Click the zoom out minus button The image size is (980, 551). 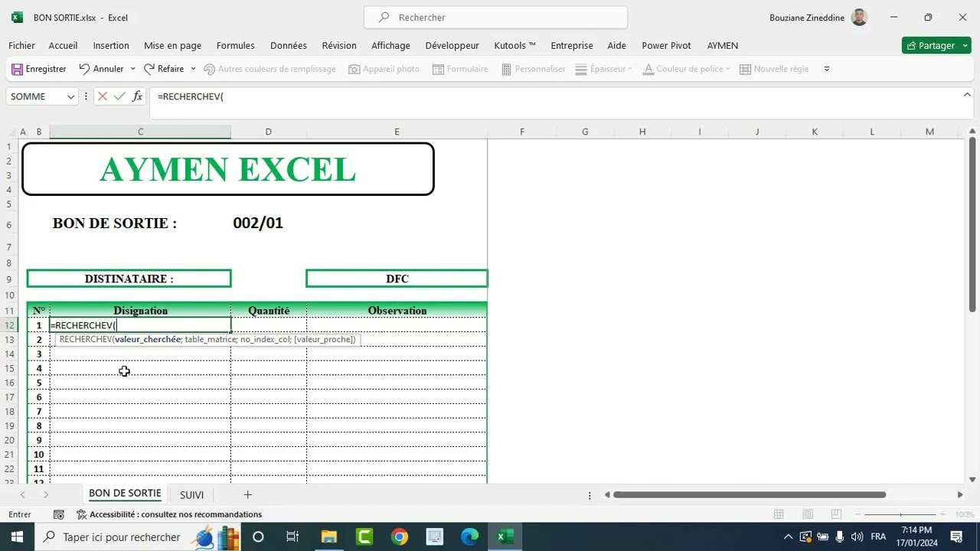(858, 514)
